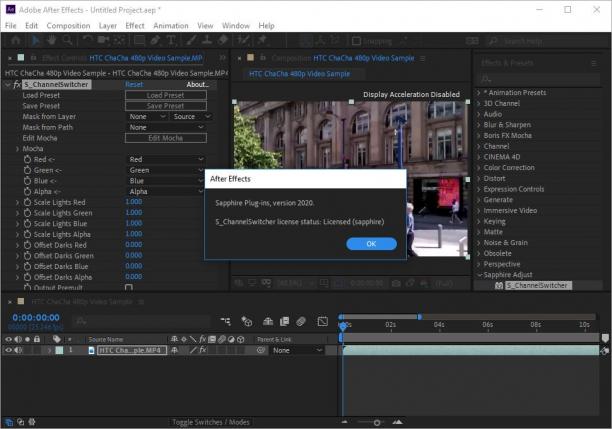Viewport: 612px width, 429px height.
Task: Select the Clone Stamp tool
Action: [x=207, y=40]
